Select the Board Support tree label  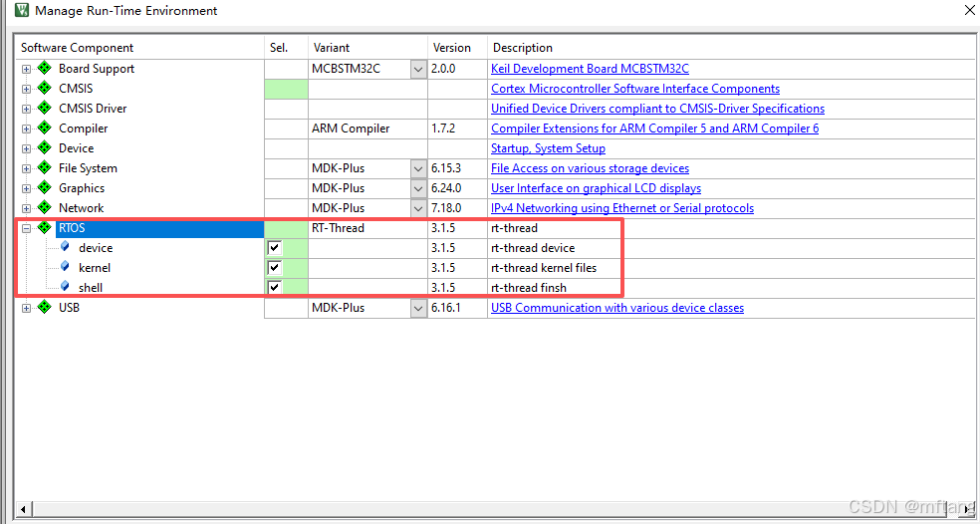coord(97,69)
